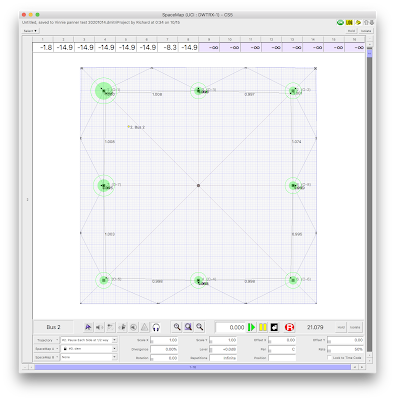This screenshot has width=395, height=400.
Task: Click the 21.079 duration readout
Action: tap(315, 327)
